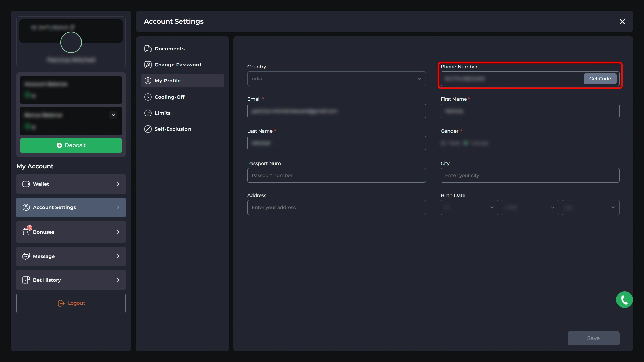Expand the Message row chevron
644x362 pixels.
tap(118, 256)
